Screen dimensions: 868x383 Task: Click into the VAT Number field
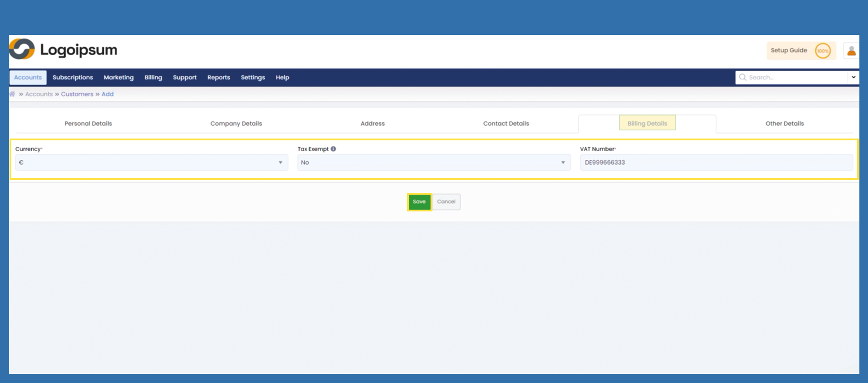(x=716, y=163)
